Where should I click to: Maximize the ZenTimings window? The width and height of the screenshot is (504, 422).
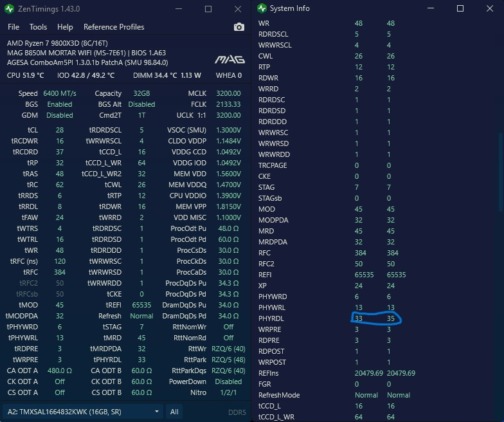[208, 9]
